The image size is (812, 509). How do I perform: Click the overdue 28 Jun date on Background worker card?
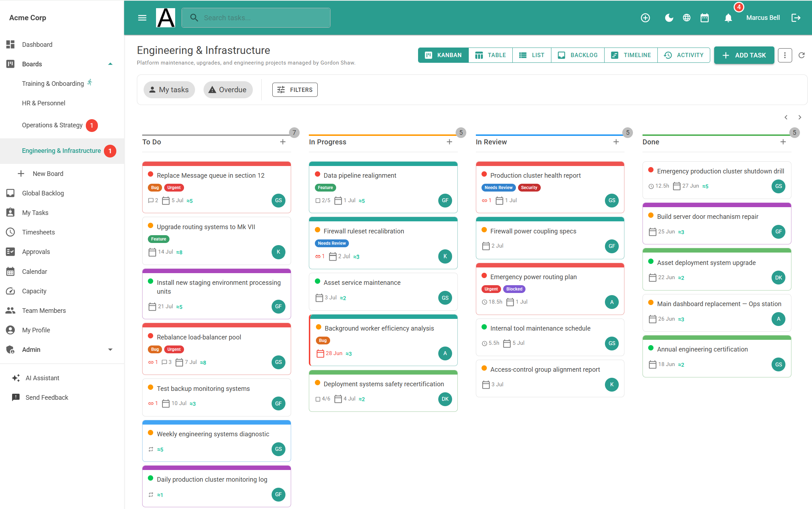tap(329, 353)
